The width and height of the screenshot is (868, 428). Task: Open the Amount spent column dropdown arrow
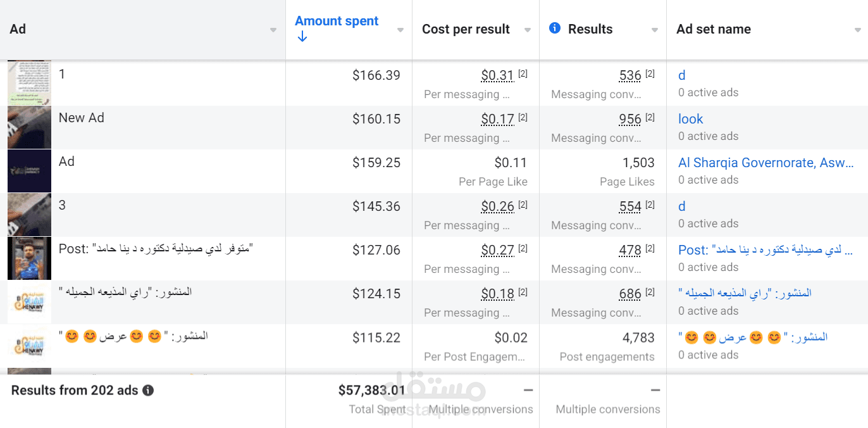click(x=400, y=30)
